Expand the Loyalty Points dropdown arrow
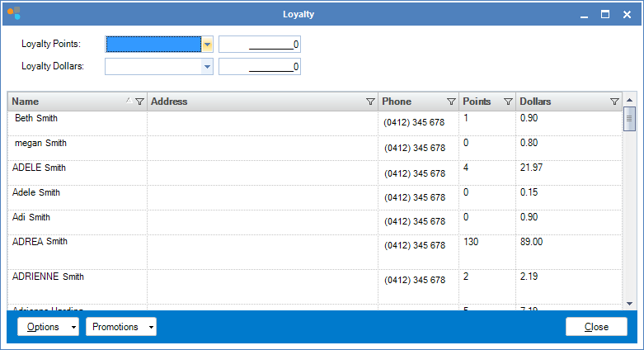The height and width of the screenshot is (350, 644). (x=207, y=44)
